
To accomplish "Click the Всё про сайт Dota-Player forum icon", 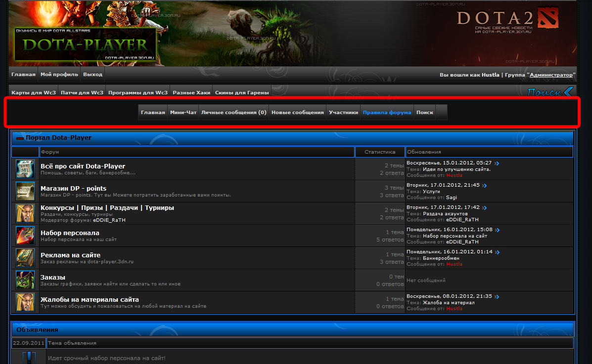I will [x=25, y=169].
